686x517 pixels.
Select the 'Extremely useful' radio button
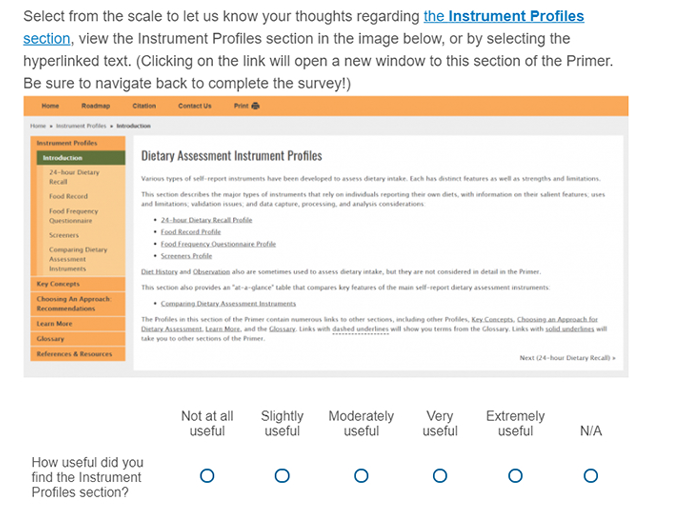[x=515, y=476]
